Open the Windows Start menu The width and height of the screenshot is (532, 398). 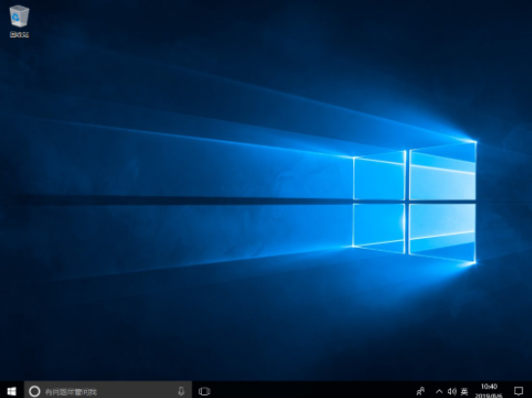click(12, 391)
